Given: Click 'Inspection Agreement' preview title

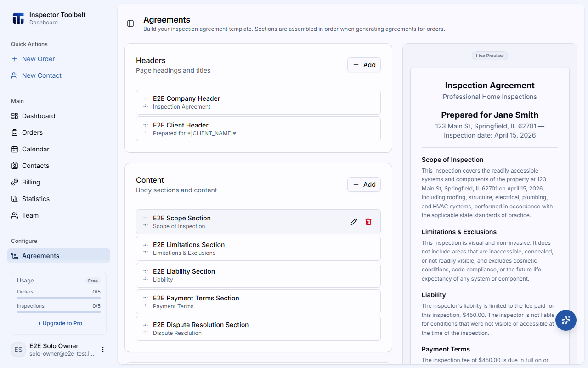Looking at the screenshot, I should pos(490,86).
